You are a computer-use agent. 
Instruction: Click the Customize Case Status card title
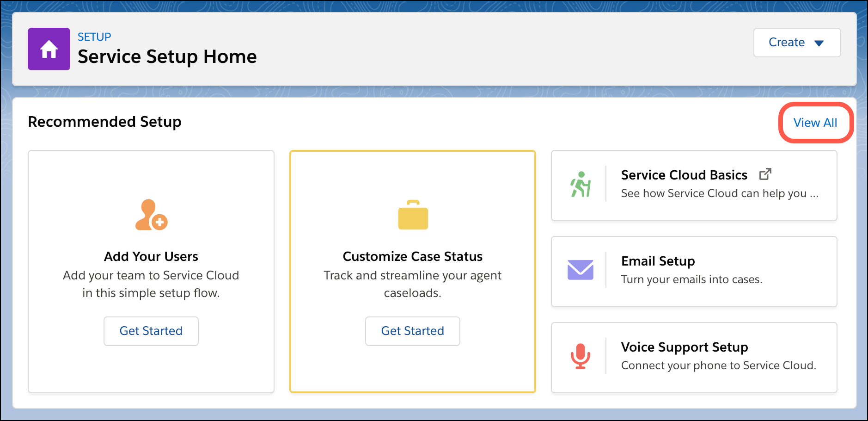(413, 256)
